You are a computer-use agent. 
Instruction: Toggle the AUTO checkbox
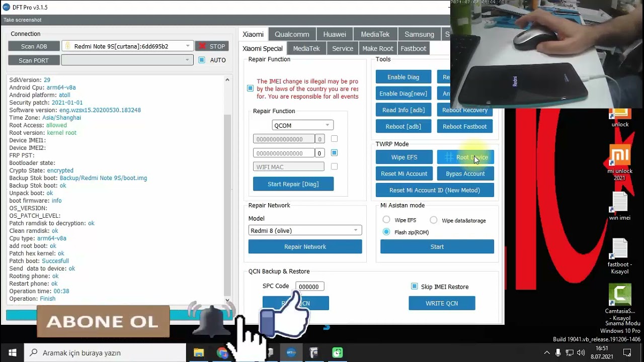pyautogui.click(x=202, y=60)
